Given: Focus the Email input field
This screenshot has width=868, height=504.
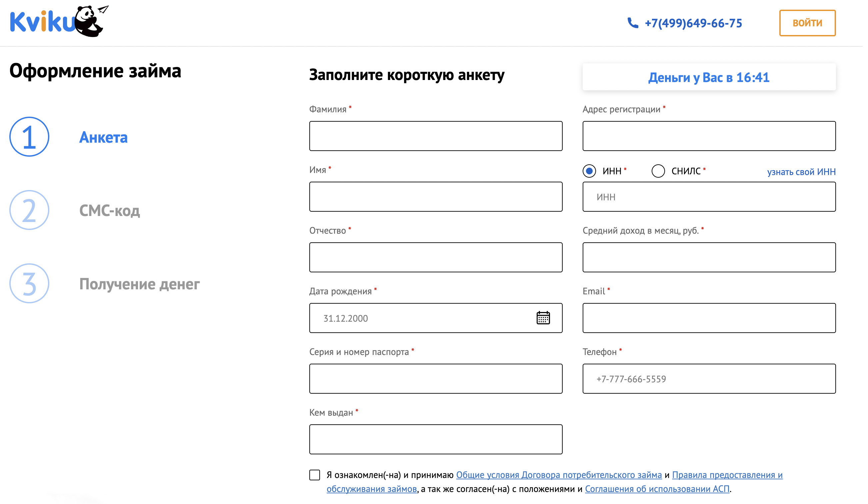Looking at the screenshot, I should [710, 318].
